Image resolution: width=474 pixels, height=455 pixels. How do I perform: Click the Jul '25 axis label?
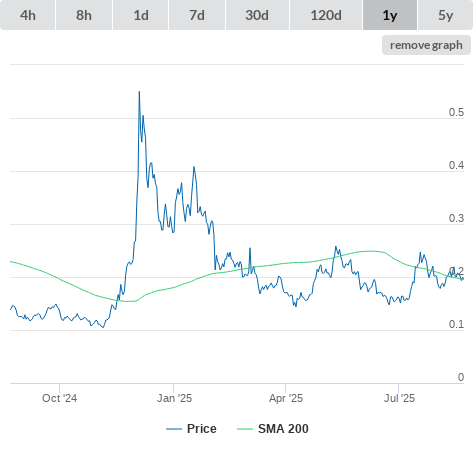(399, 398)
